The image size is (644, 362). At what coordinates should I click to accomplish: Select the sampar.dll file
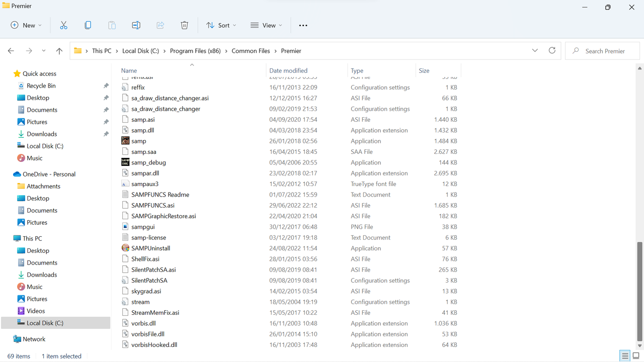[x=145, y=173]
